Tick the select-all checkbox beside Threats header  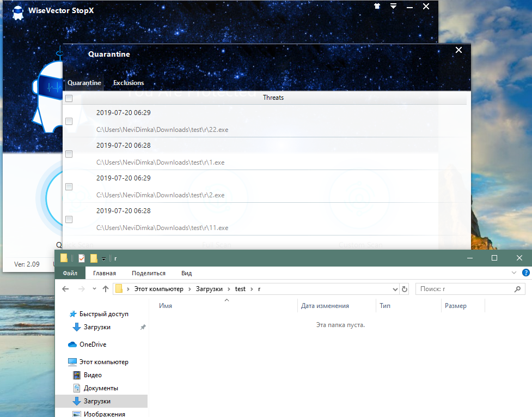69,99
